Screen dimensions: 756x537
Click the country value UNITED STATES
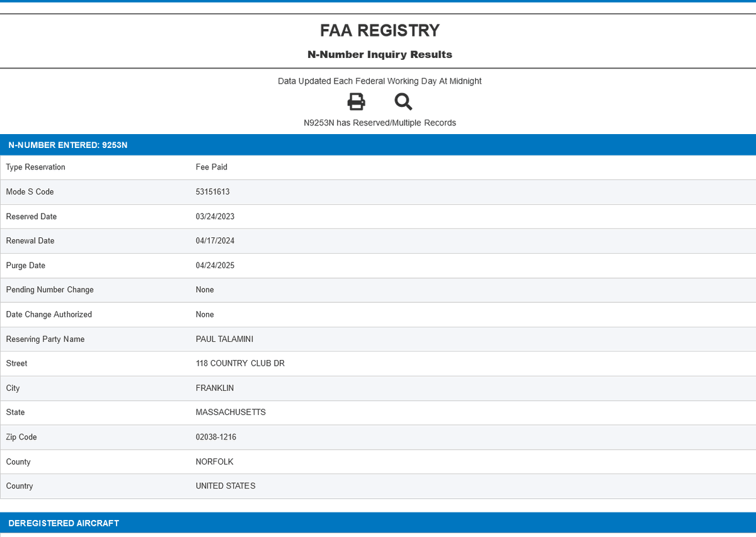coord(226,486)
